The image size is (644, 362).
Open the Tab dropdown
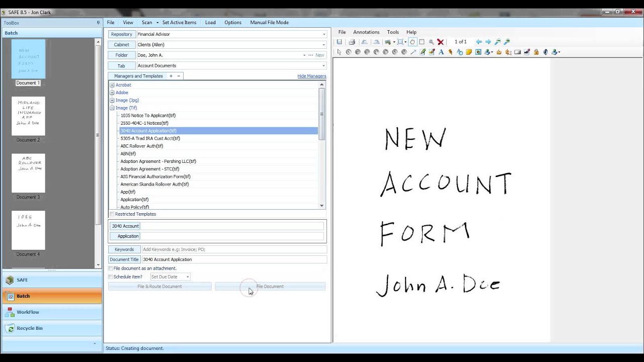[x=324, y=66]
